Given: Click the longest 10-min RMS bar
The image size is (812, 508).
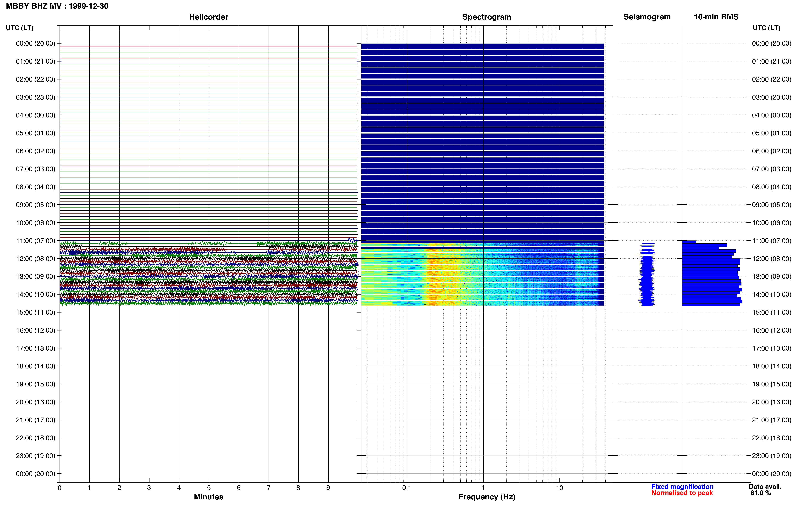Looking at the screenshot, I should point(712,302).
